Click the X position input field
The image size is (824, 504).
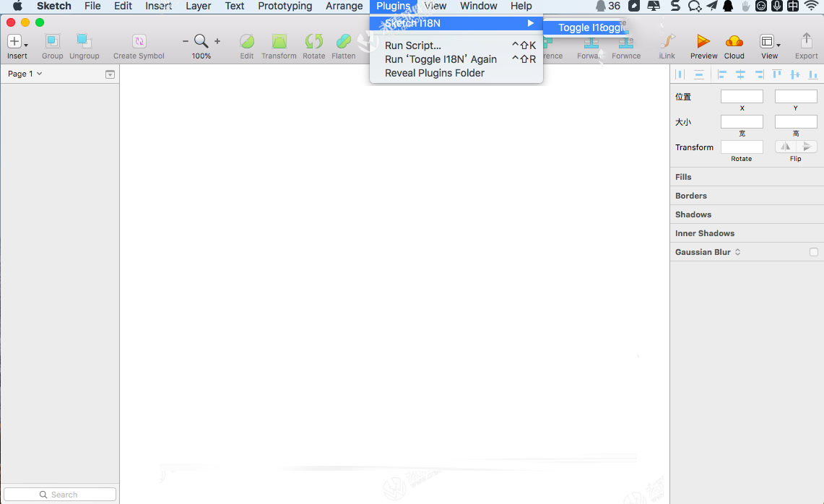pos(742,96)
